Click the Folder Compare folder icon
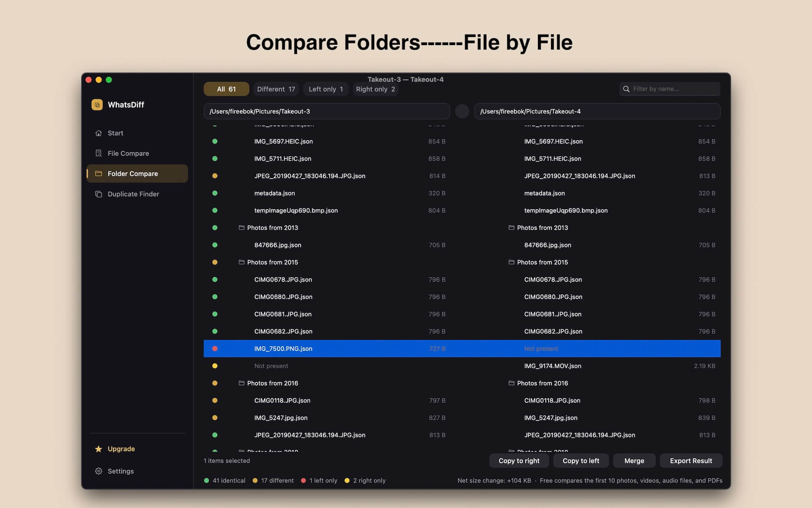The height and width of the screenshot is (508, 812). (x=98, y=174)
